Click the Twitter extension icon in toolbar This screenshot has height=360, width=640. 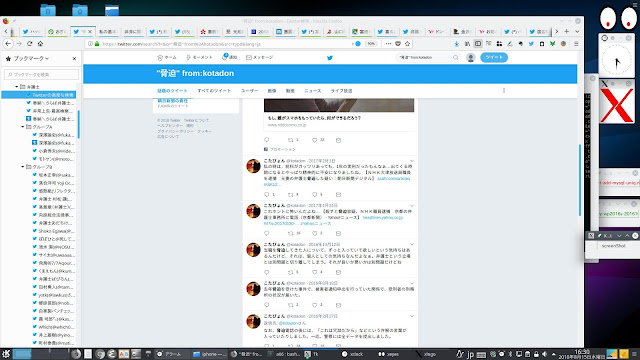pos(531,44)
